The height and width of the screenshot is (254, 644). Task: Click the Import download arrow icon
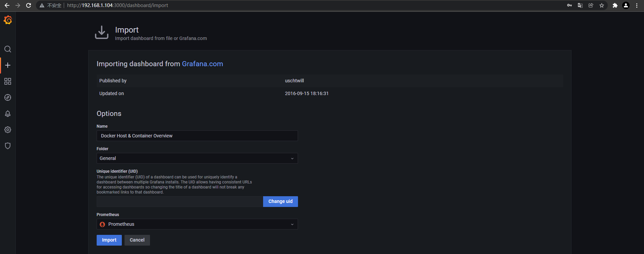(102, 32)
